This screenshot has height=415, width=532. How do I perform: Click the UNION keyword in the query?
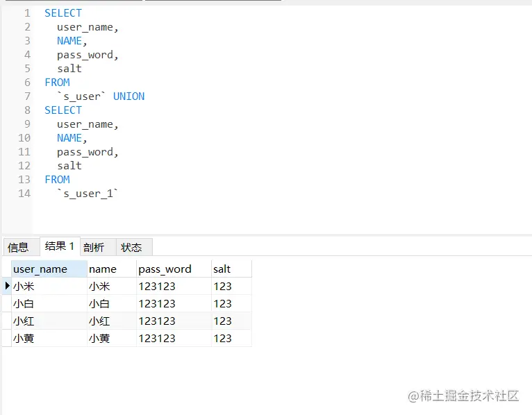[128, 96]
